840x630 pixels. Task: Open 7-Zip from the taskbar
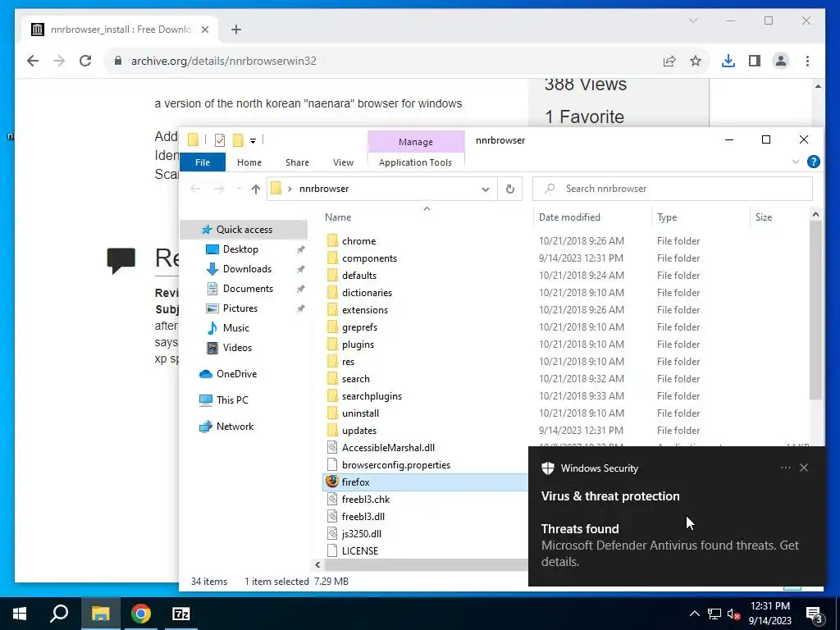[x=181, y=614]
